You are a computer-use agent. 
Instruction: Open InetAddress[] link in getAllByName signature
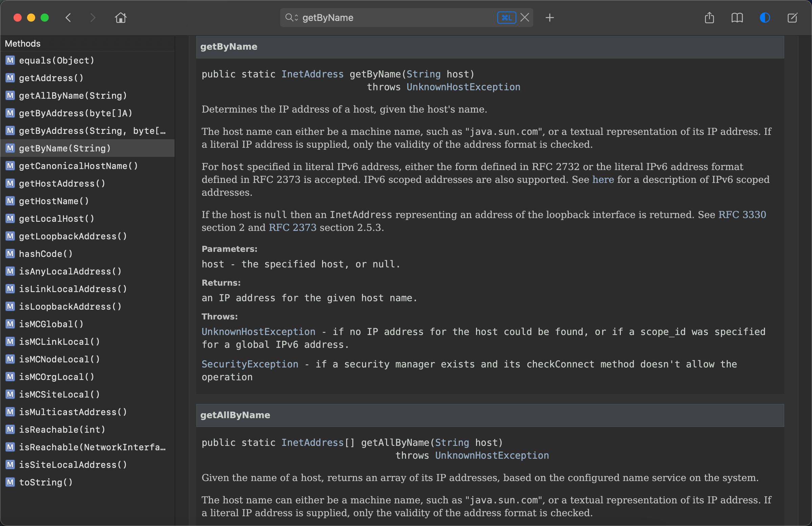[312, 443]
